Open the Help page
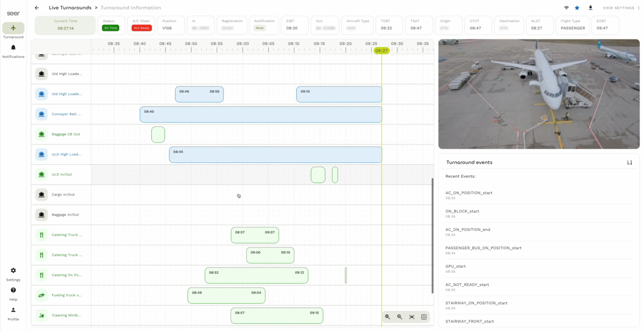The height and width of the screenshot is (331, 644). (x=13, y=290)
